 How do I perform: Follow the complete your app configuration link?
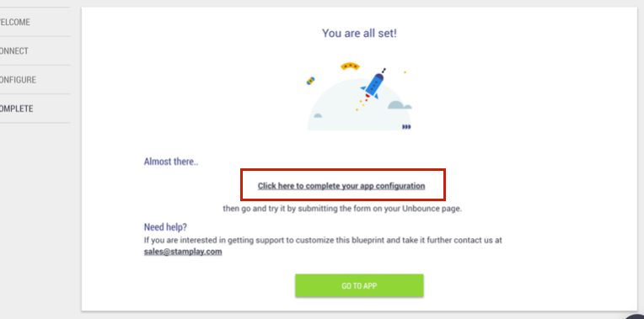(x=341, y=186)
